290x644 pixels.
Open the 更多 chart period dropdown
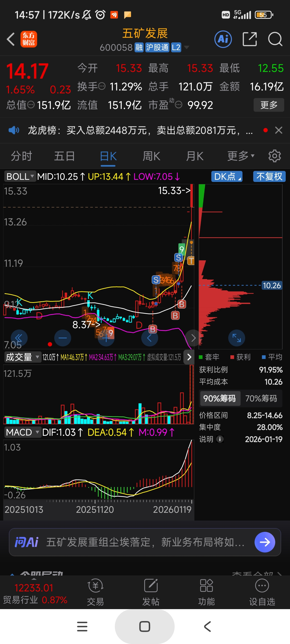pyautogui.click(x=241, y=156)
